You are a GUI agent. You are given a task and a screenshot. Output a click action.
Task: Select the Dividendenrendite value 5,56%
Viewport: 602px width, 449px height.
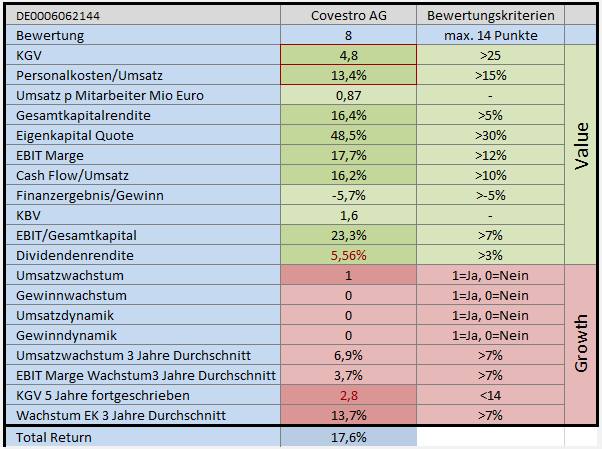click(348, 255)
